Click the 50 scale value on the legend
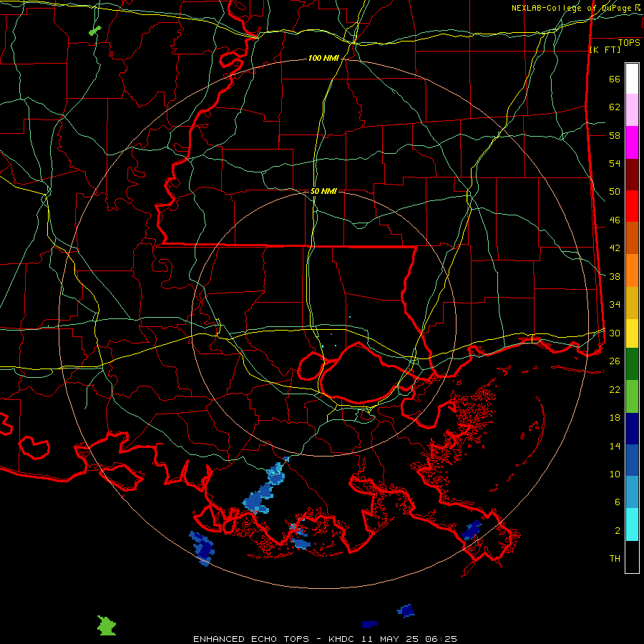The width and height of the screenshot is (644, 644). (615, 192)
